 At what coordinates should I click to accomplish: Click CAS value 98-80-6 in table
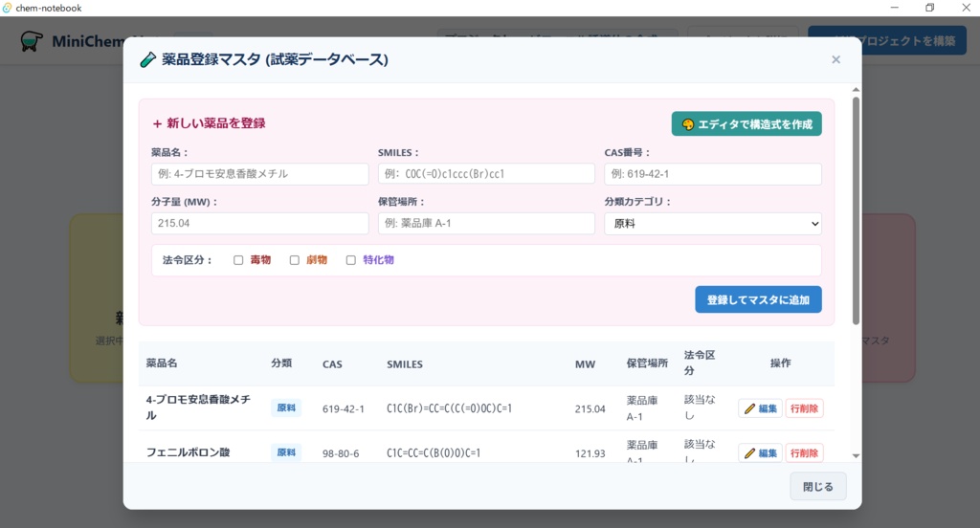tap(341, 453)
